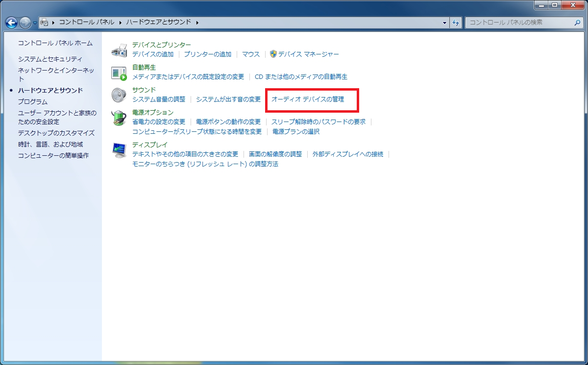
Task: Open サウンド heading
Action: [144, 90]
